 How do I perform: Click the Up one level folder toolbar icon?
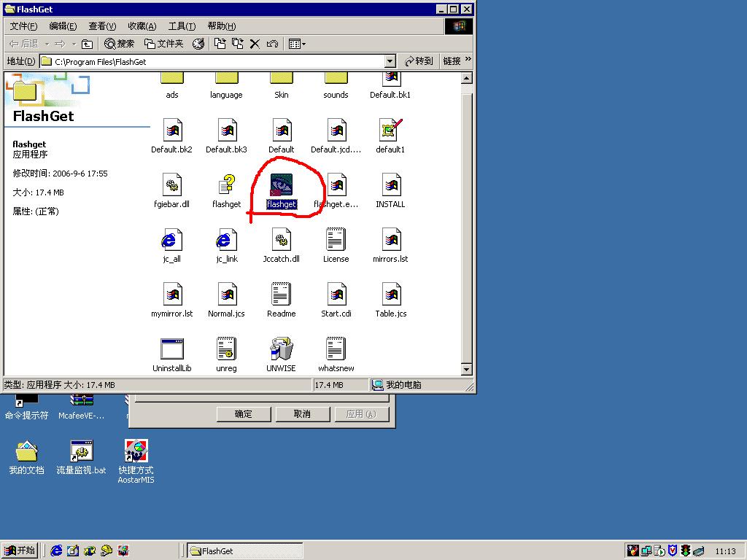pyautogui.click(x=88, y=44)
